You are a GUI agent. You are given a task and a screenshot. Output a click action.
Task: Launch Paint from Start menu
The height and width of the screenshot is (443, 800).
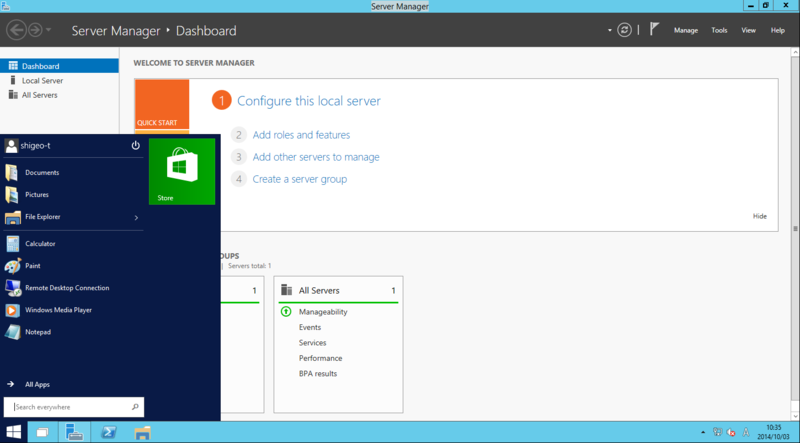coord(73,266)
